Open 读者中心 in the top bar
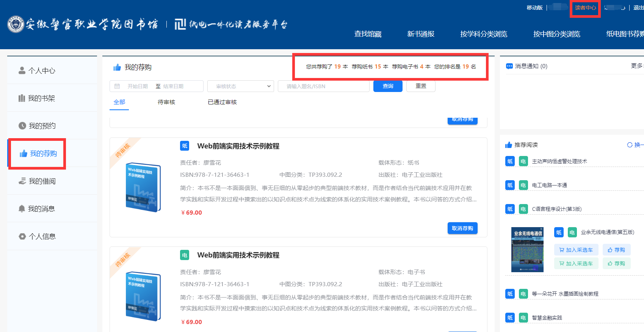 585,8
